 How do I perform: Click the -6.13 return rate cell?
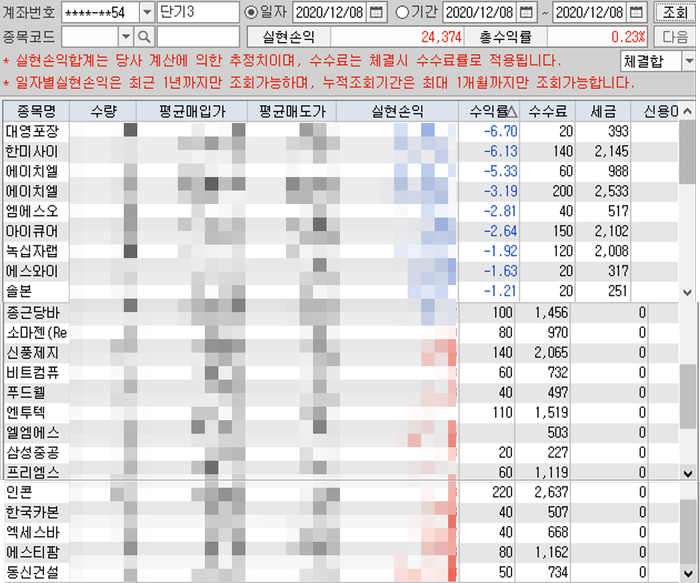point(489,151)
